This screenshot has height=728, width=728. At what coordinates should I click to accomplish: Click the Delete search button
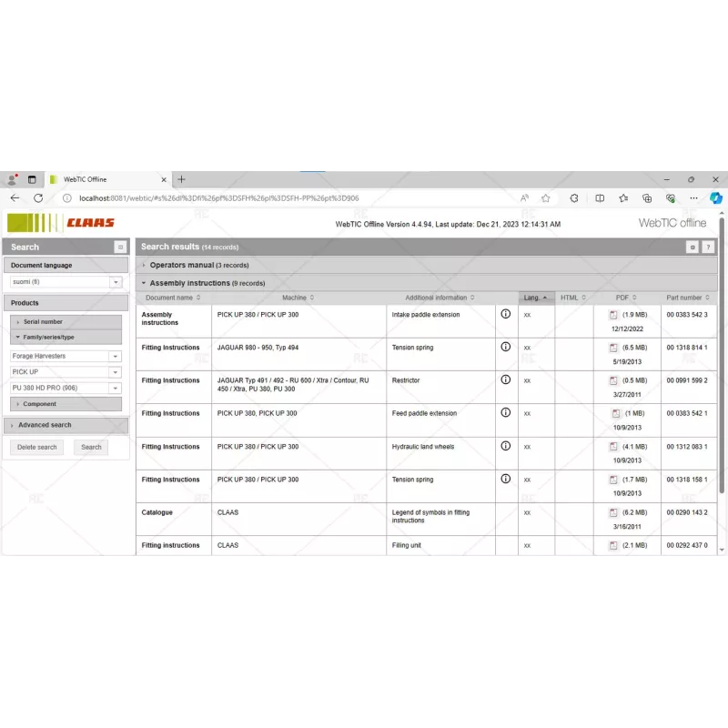(35, 447)
